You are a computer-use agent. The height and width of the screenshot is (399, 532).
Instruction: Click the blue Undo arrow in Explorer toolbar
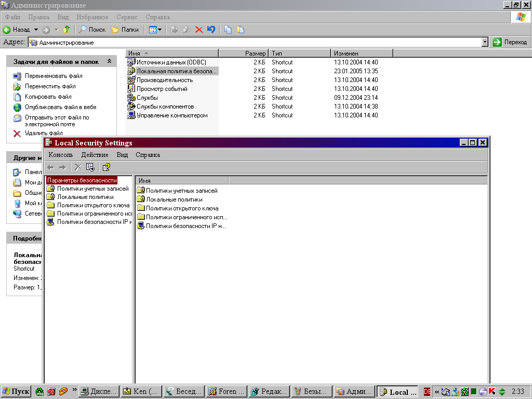click(211, 30)
